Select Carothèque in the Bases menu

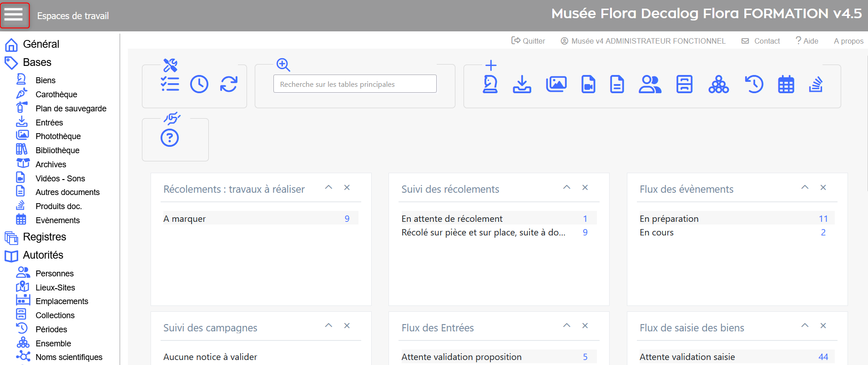pyautogui.click(x=56, y=95)
